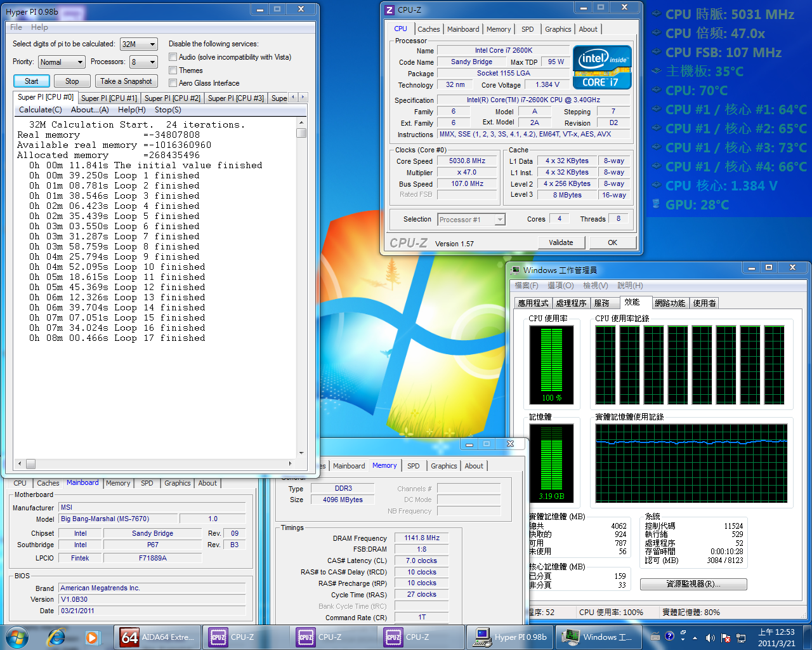
Task: Open the About tab in top CPU-Z window
Action: [588, 29]
